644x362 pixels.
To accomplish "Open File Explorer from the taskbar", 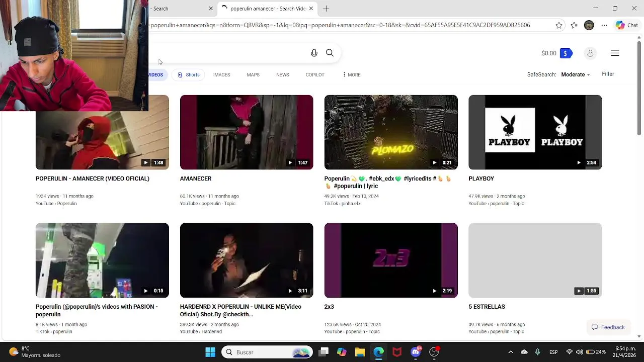I will click(360, 352).
